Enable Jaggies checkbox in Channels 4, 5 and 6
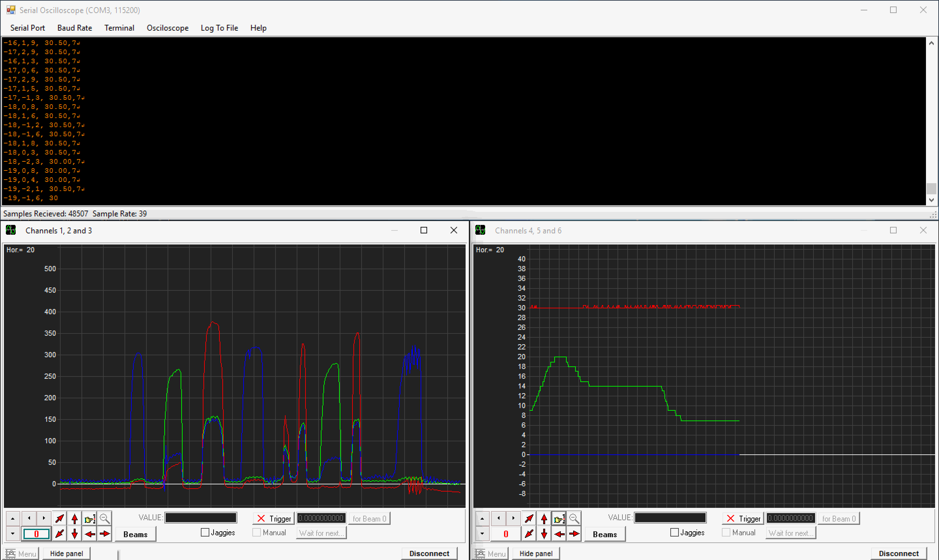The height and width of the screenshot is (560, 939). (x=675, y=532)
